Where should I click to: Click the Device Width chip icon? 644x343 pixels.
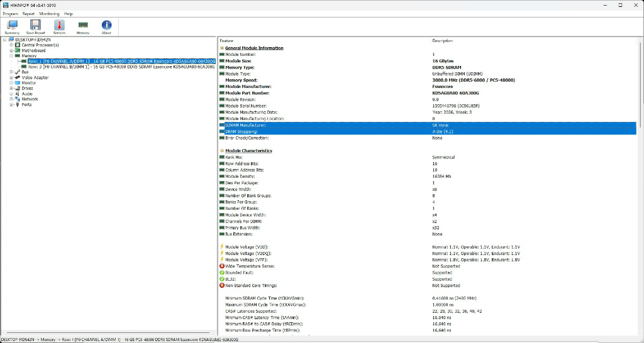pos(222,189)
